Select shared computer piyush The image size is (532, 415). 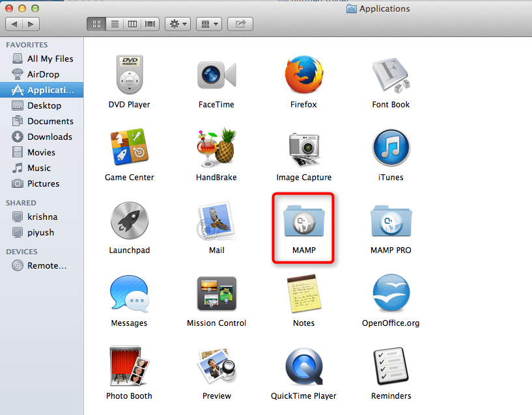point(42,232)
